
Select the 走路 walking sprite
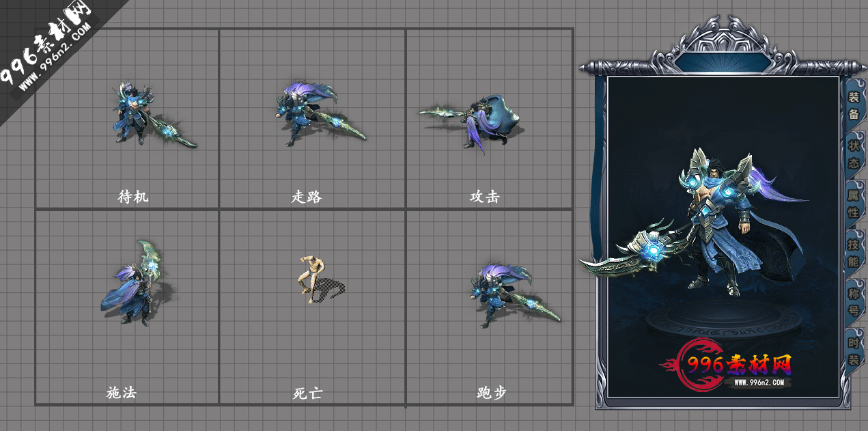pos(320,113)
